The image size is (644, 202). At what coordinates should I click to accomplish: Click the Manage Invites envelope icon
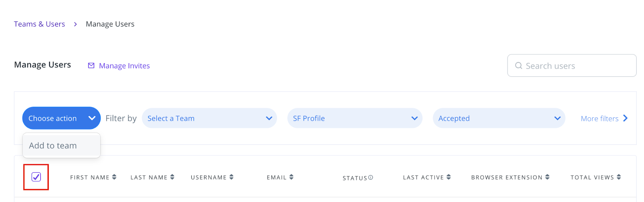pyautogui.click(x=91, y=65)
